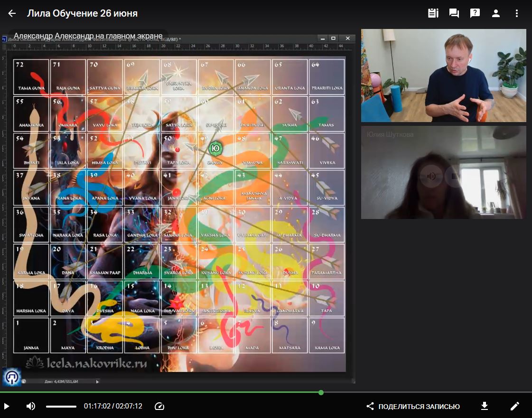Screen dimensions: 532x418
Task: Toggle speaker overlay on Юлия Шуткова video
Action: (x=431, y=176)
